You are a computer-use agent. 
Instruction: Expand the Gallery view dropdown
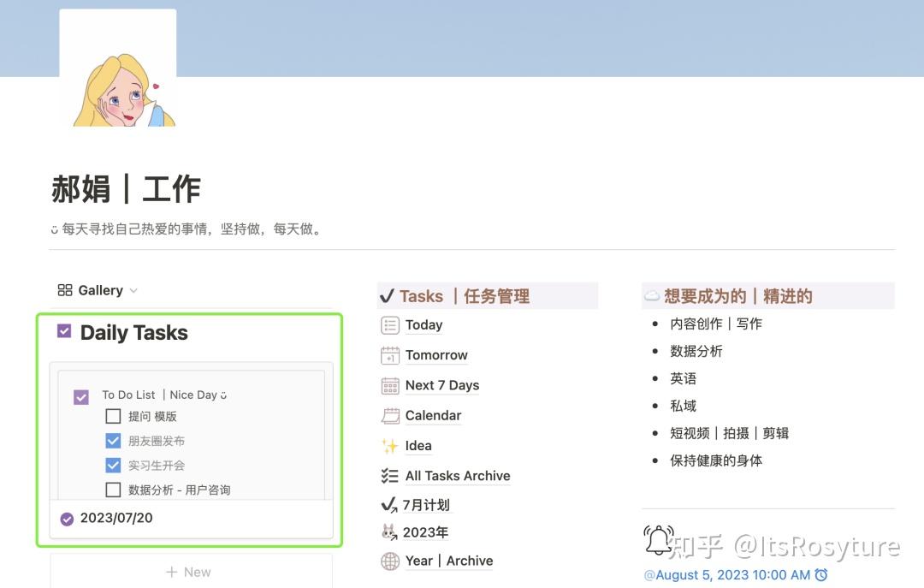coord(133,290)
